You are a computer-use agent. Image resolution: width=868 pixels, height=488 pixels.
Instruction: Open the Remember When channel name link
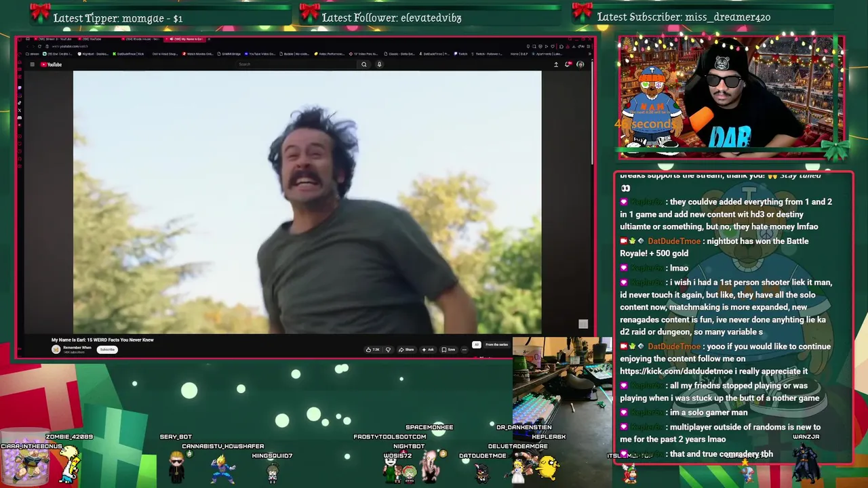(77, 347)
